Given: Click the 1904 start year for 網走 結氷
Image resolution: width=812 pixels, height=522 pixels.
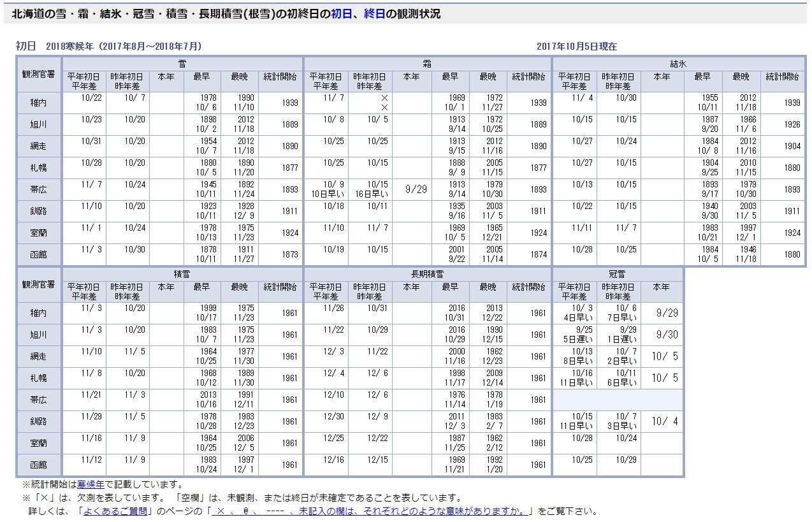Looking at the screenshot, I should pos(792,146).
